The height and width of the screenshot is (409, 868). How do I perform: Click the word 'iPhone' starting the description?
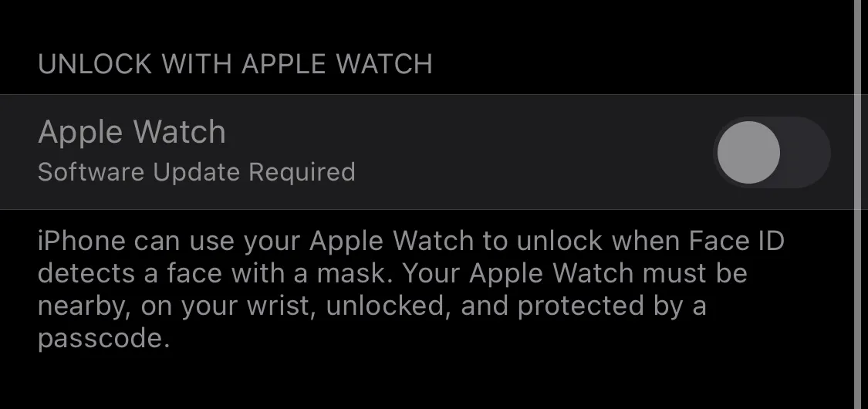pyautogui.click(x=82, y=241)
